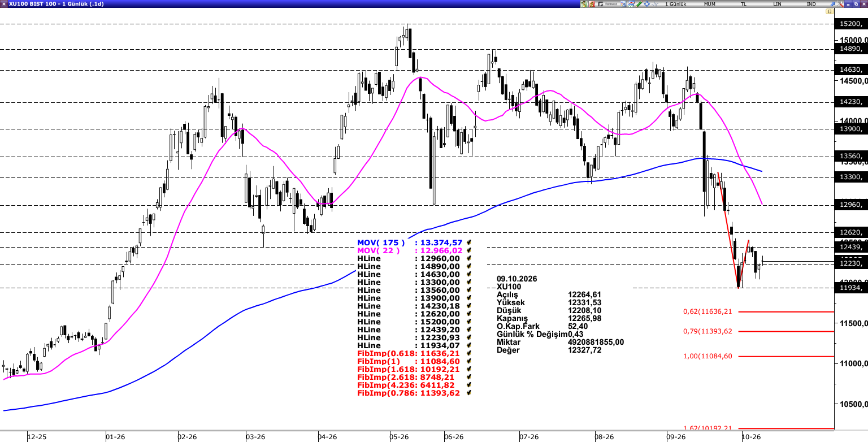Viewport: 868px width, 442px height.
Task: Click the Kapanış 12265,98 value
Action: tap(585, 318)
